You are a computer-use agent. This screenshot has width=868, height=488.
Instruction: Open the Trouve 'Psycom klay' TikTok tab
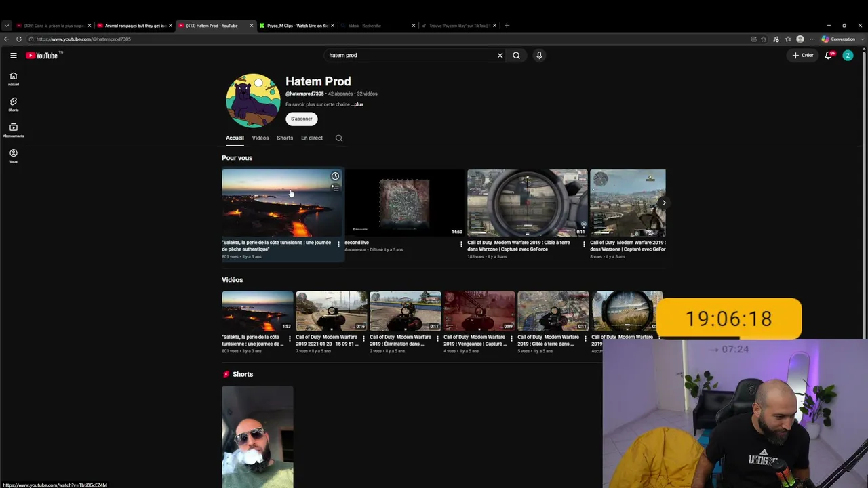click(458, 26)
